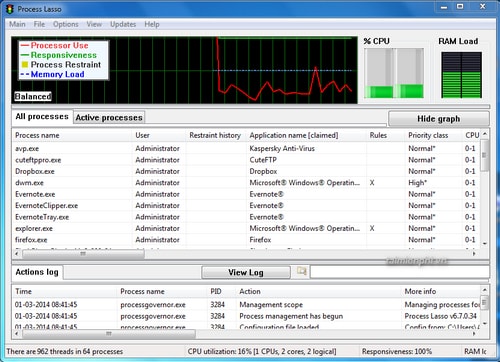The height and width of the screenshot is (362, 500).
Task: Click the processor use history graph
Action: tap(184, 70)
